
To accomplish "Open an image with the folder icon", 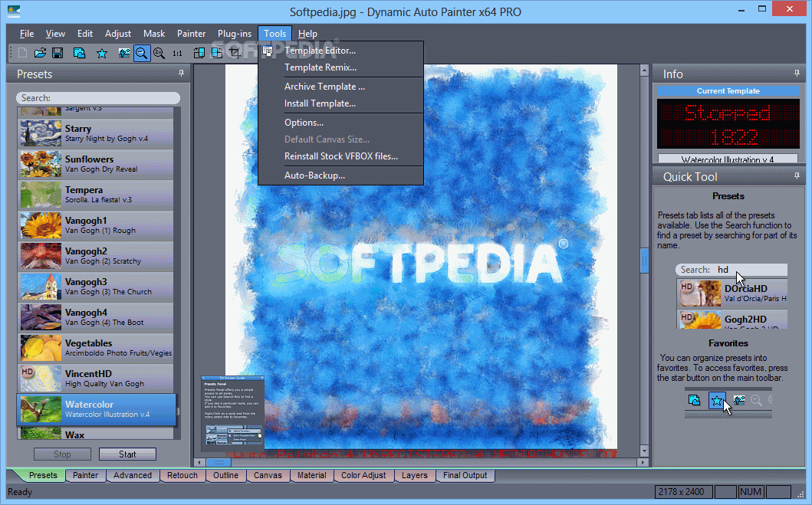I will 40,53.
